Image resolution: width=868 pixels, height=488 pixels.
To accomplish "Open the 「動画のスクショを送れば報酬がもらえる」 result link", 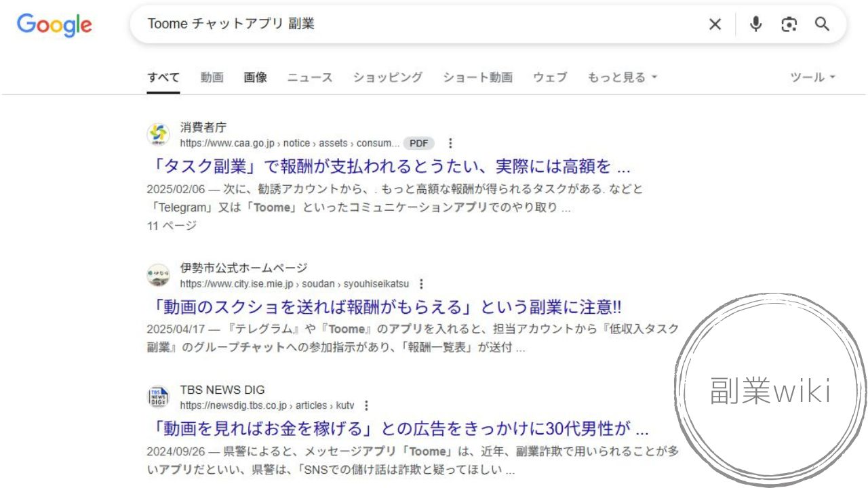I will coord(384,307).
